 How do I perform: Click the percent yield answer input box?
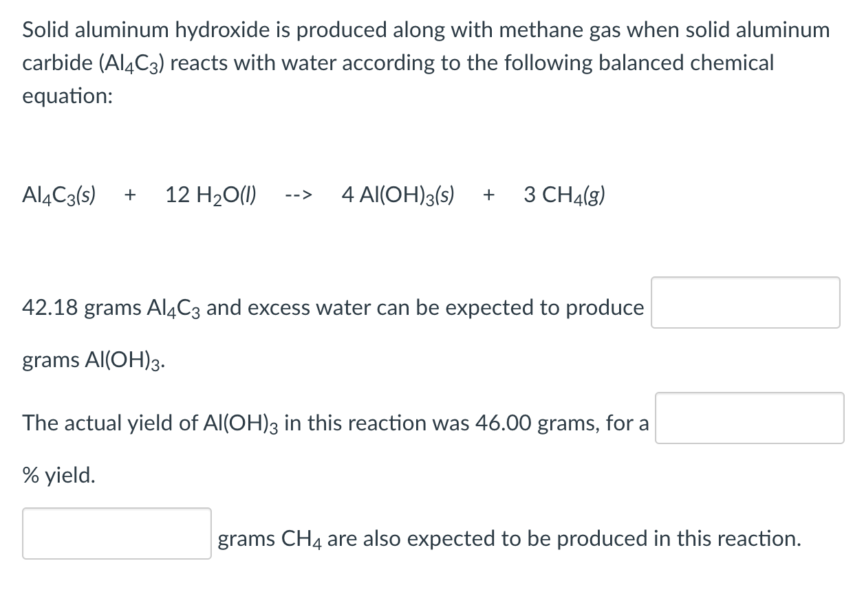click(x=749, y=418)
